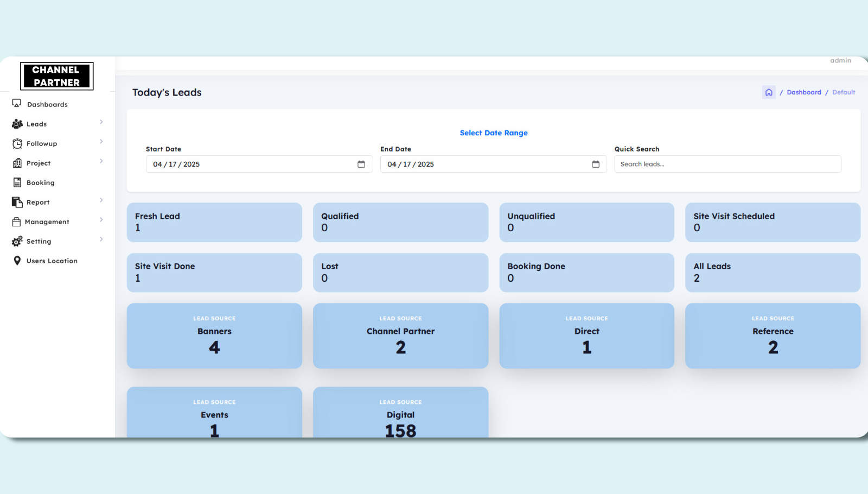
Task: Open the End Date calendar picker icon
Action: click(596, 164)
